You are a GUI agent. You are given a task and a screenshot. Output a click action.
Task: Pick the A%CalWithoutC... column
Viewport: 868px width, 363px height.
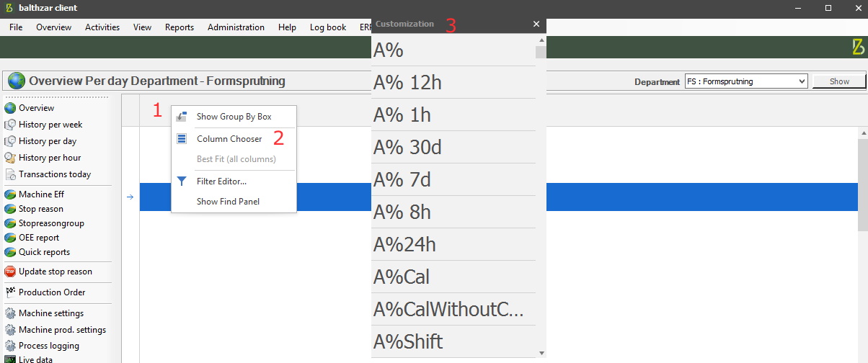[453, 309]
